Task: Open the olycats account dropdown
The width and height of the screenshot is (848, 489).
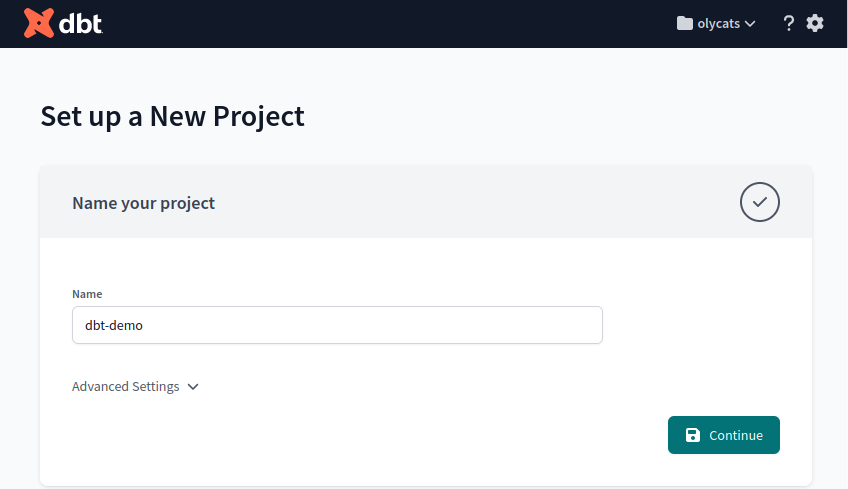Action: [x=718, y=23]
